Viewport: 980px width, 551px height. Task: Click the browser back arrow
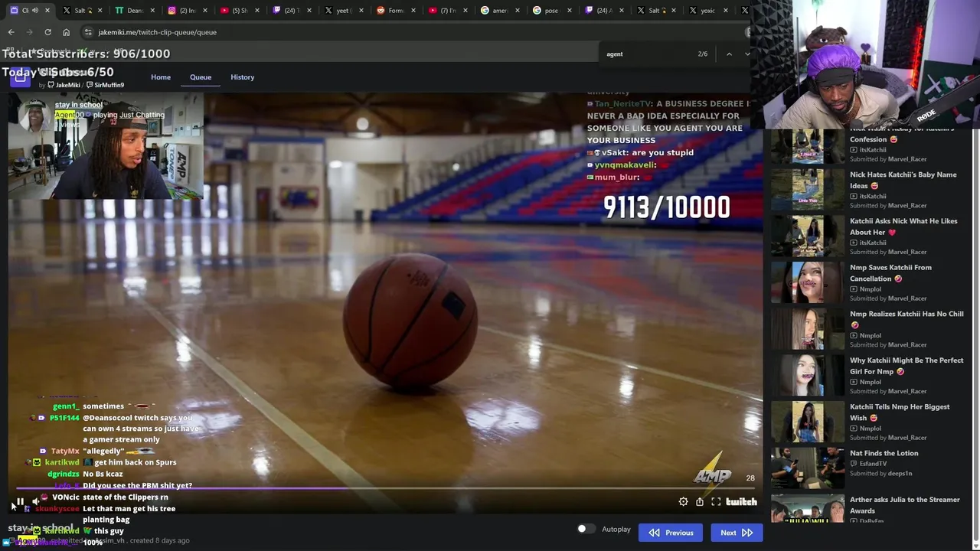point(11,32)
